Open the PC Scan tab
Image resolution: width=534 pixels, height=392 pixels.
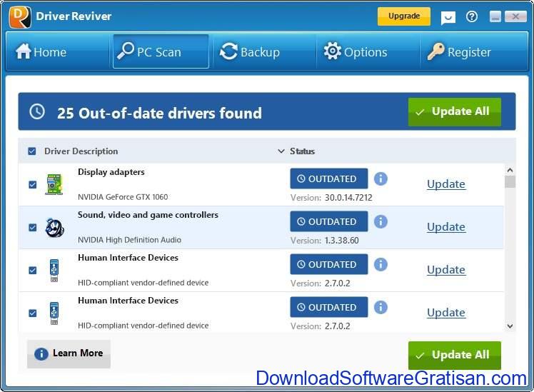[x=161, y=51]
